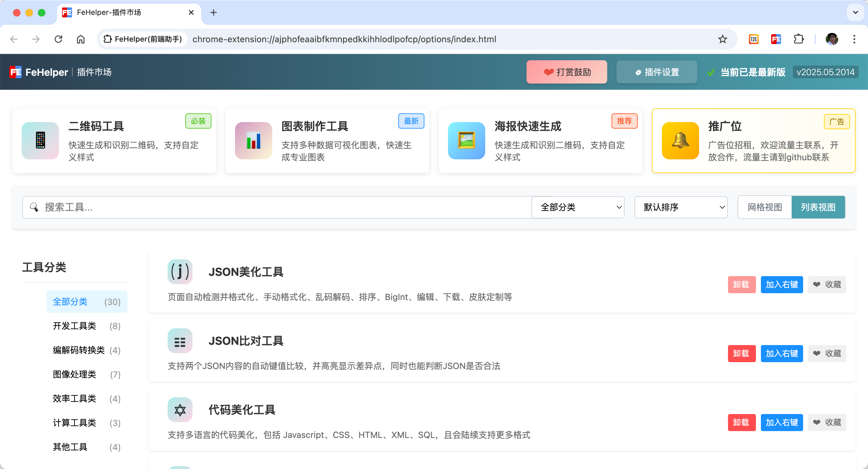Open the JSON美化工具 title
Viewport: 868px width, 469px height.
click(246, 272)
